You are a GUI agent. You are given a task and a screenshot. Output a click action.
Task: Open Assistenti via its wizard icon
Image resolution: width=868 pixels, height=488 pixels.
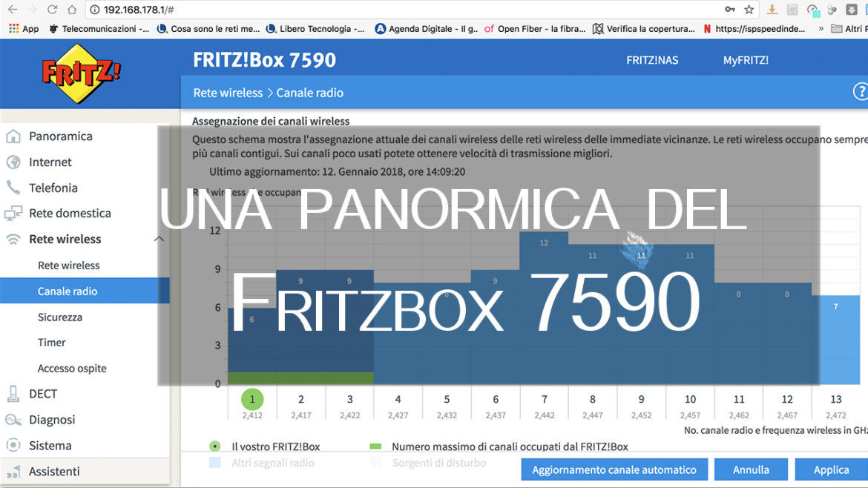(13, 472)
